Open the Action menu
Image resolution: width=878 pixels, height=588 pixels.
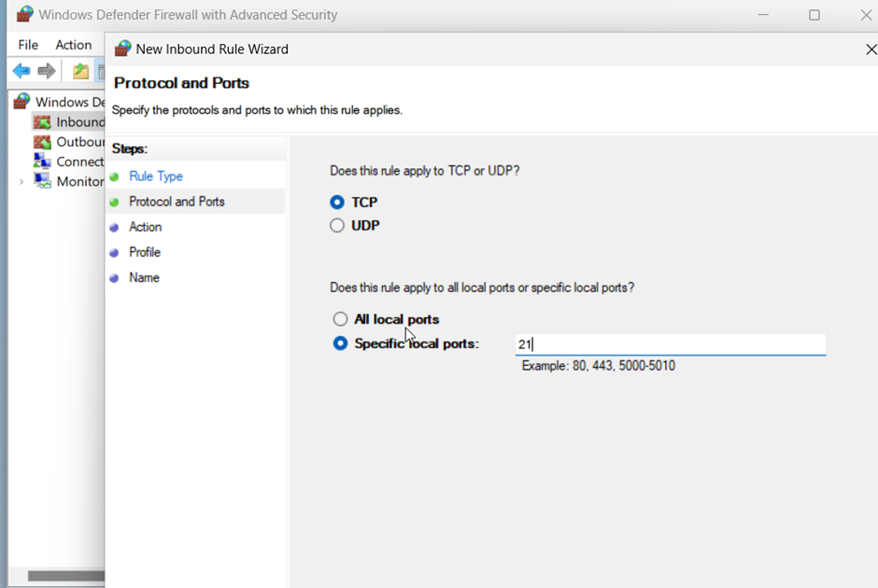tap(73, 45)
